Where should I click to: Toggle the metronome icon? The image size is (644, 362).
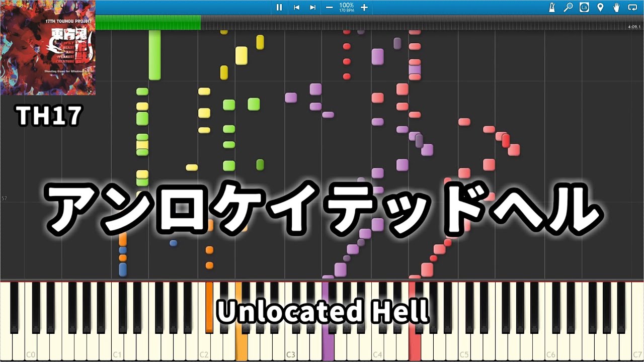552,7
